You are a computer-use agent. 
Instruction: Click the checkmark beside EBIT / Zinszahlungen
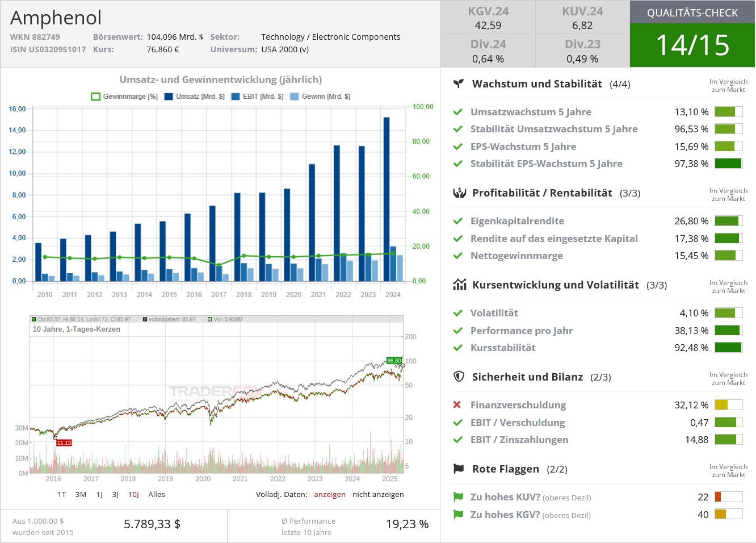click(x=458, y=440)
